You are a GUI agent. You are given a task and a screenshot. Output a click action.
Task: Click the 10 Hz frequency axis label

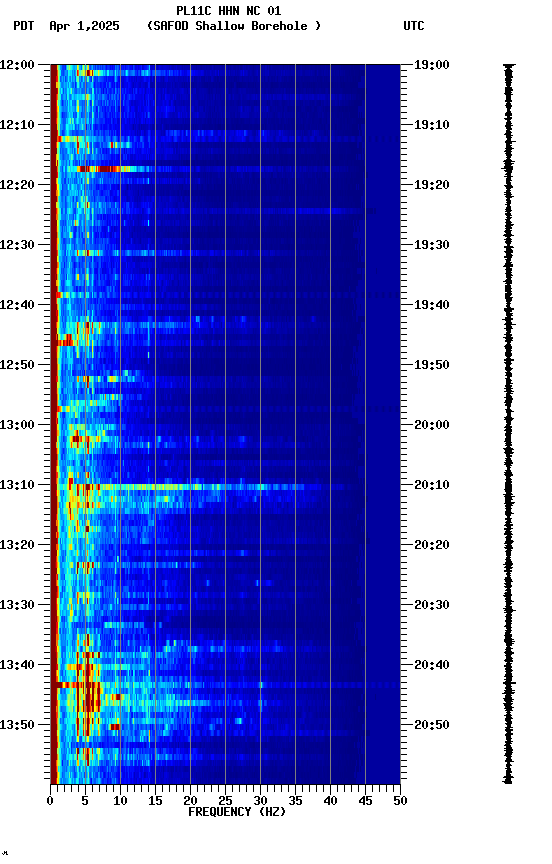tap(120, 801)
